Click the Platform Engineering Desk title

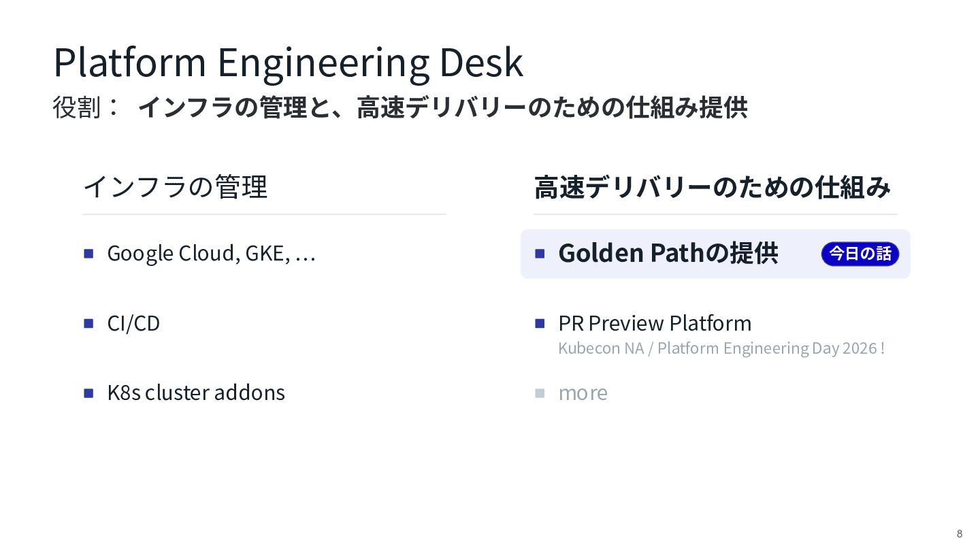288,63
